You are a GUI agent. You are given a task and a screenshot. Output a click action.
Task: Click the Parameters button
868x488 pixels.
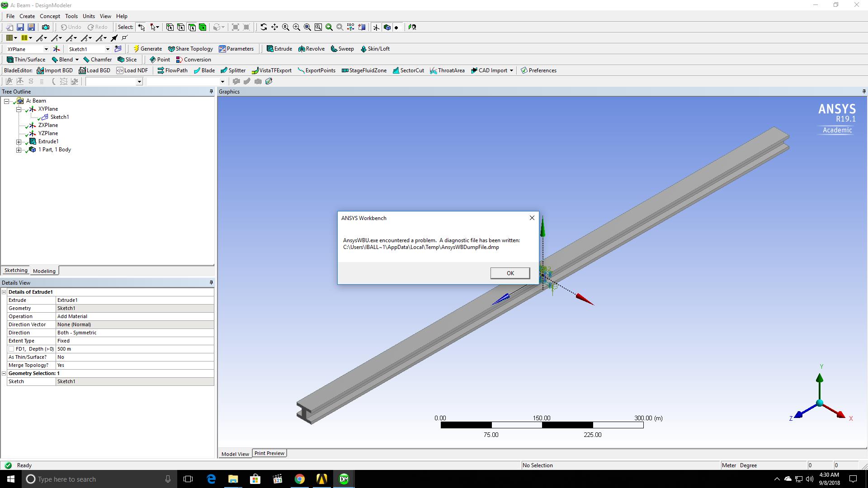pyautogui.click(x=236, y=49)
